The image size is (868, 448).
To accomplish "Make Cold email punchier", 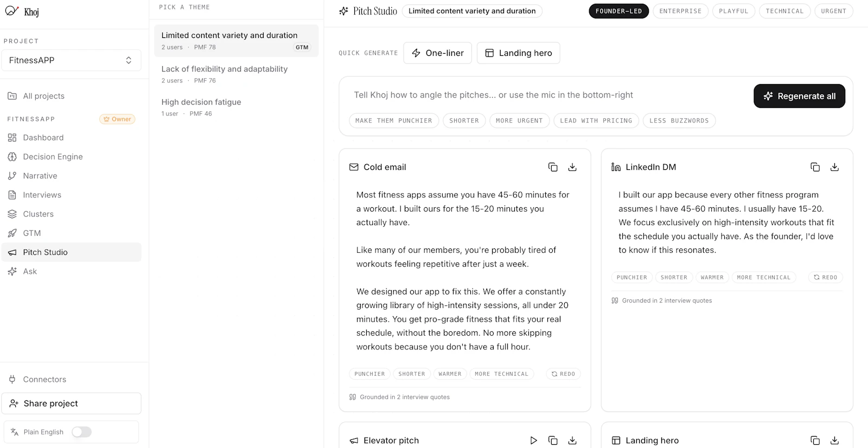I will (x=369, y=374).
